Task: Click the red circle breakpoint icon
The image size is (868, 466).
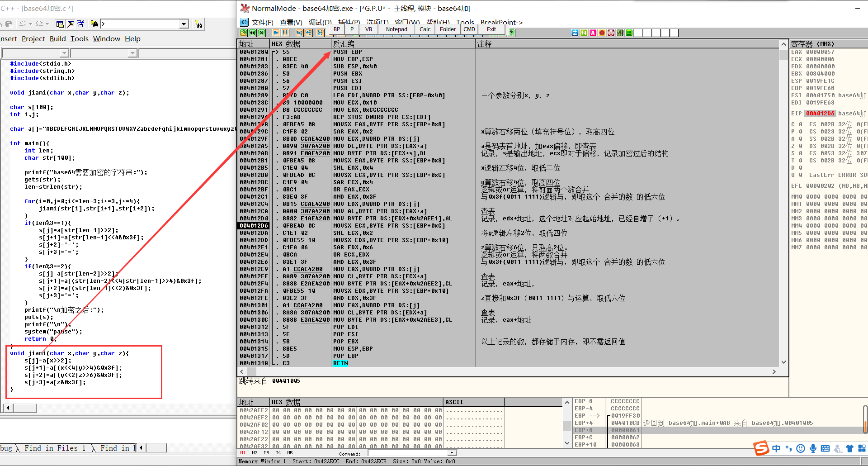Action: 602,33
